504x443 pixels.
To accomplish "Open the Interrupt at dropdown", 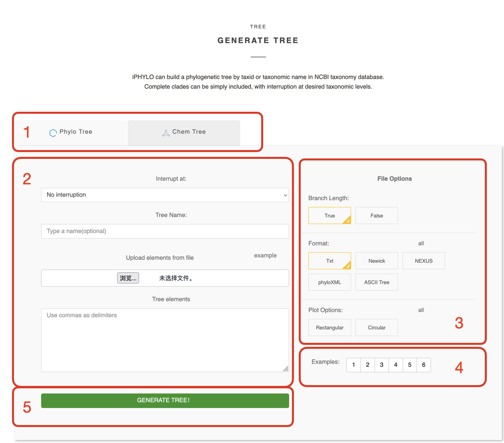I will pyautogui.click(x=165, y=195).
